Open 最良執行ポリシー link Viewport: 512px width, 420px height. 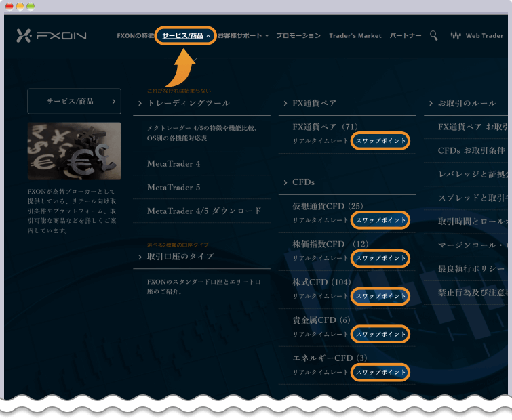coord(471,269)
